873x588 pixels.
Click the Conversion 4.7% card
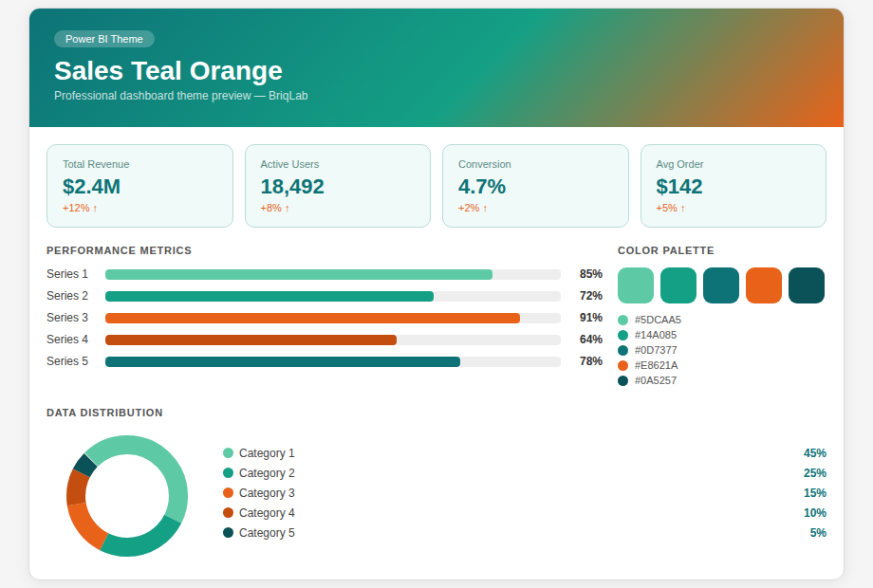(535, 186)
